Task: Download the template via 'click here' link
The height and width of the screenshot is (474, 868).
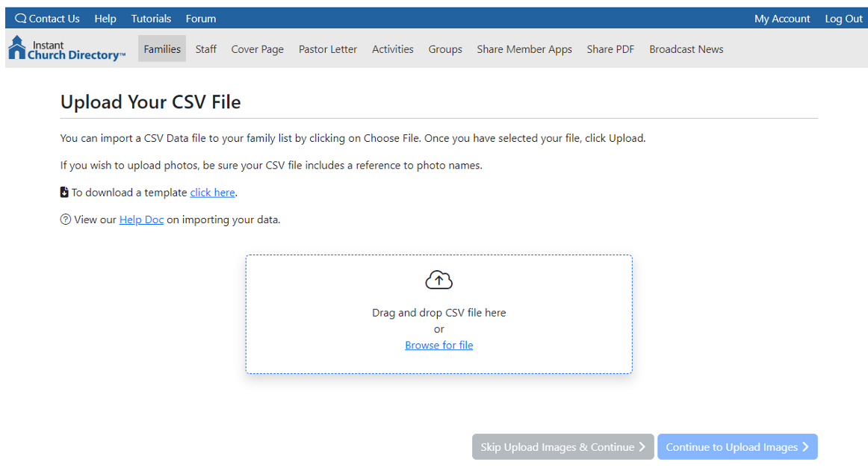Action: click(213, 192)
